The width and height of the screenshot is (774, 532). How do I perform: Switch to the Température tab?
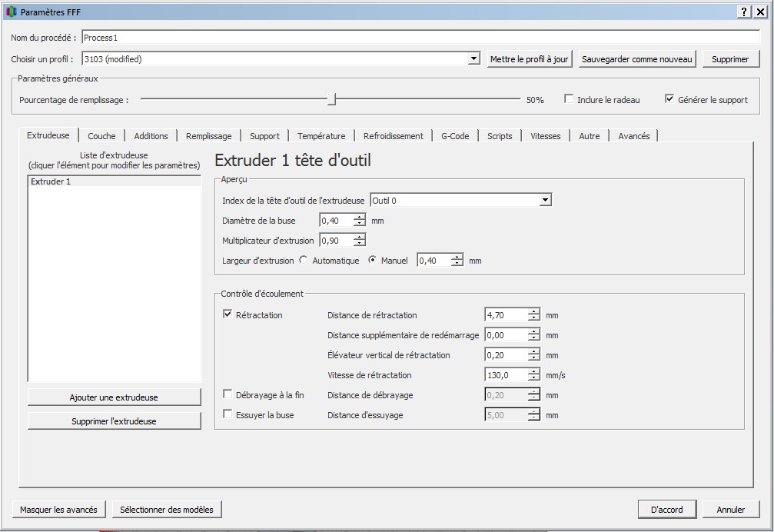point(321,136)
